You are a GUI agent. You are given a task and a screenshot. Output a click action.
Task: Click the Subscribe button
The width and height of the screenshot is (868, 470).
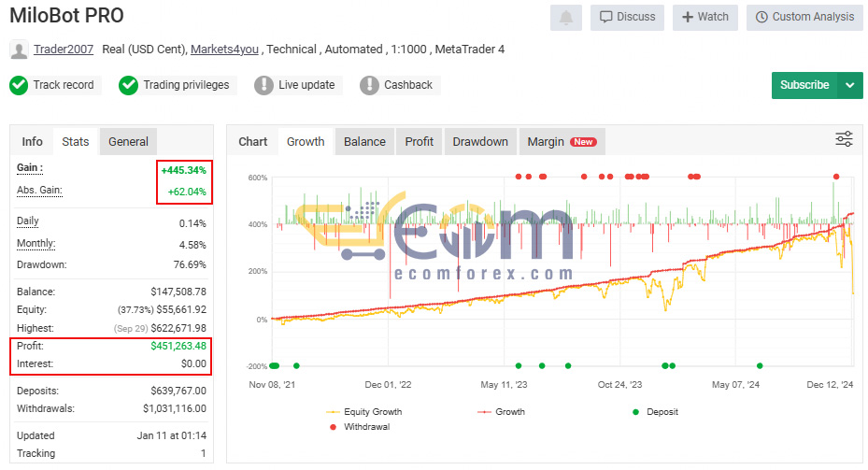[804, 85]
